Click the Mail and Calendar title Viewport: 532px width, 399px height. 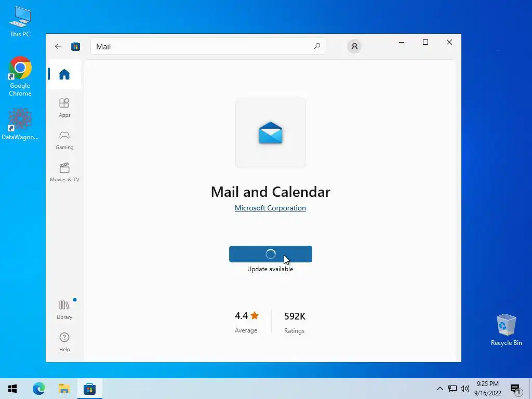pos(270,192)
